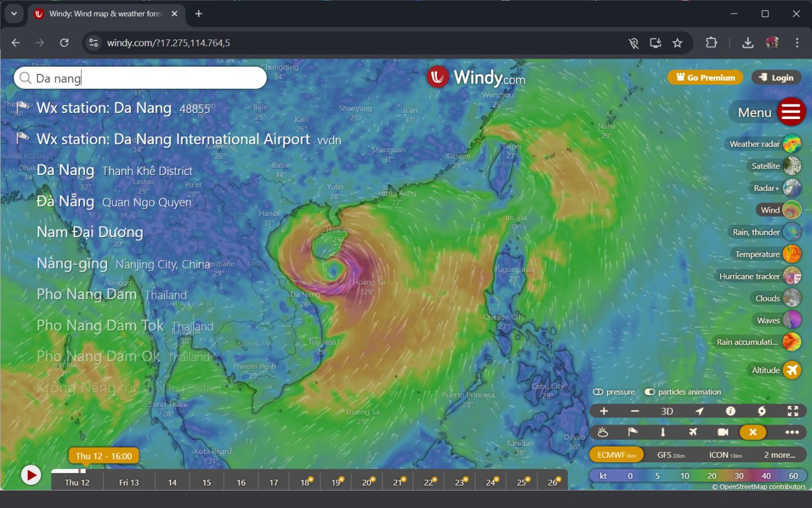Open the three-dots more options
Viewport: 812px width, 508px height.
pyautogui.click(x=792, y=432)
